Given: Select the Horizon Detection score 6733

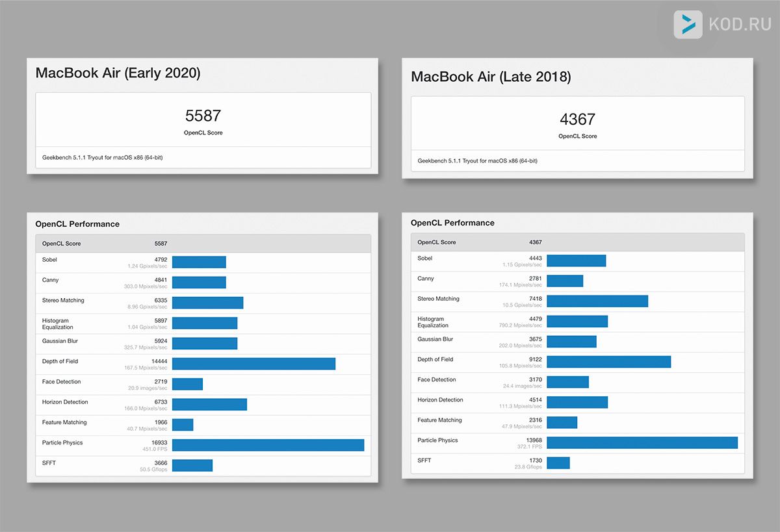Looking at the screenshot, I should coord(161,402).
